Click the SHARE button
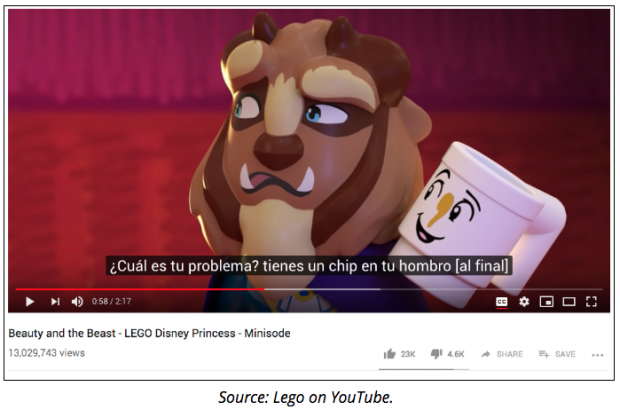 coord(502,354)
